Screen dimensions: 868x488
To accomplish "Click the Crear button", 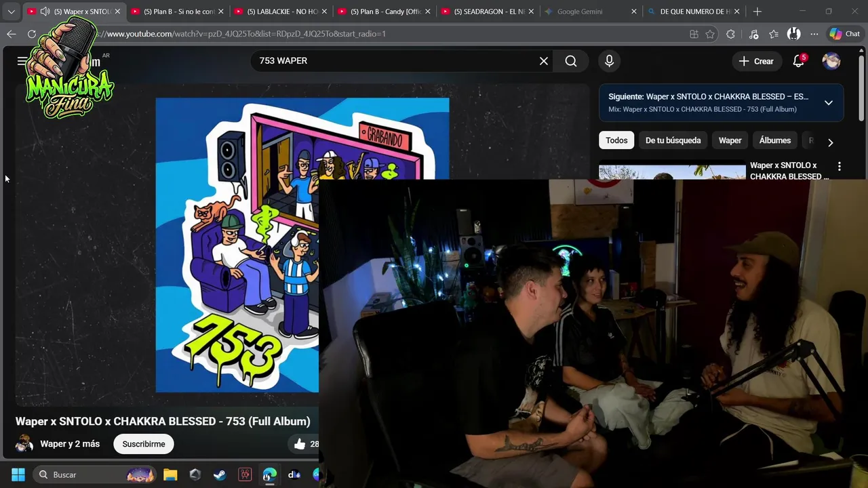I will click(x=756, y=61).
